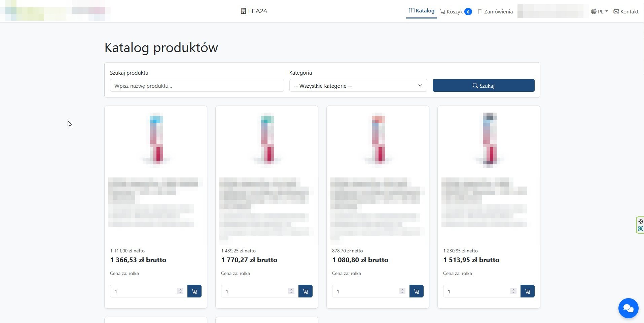Open product image of 1 439,25 zł netto item
644x323 pixels.
click(267, 140)
